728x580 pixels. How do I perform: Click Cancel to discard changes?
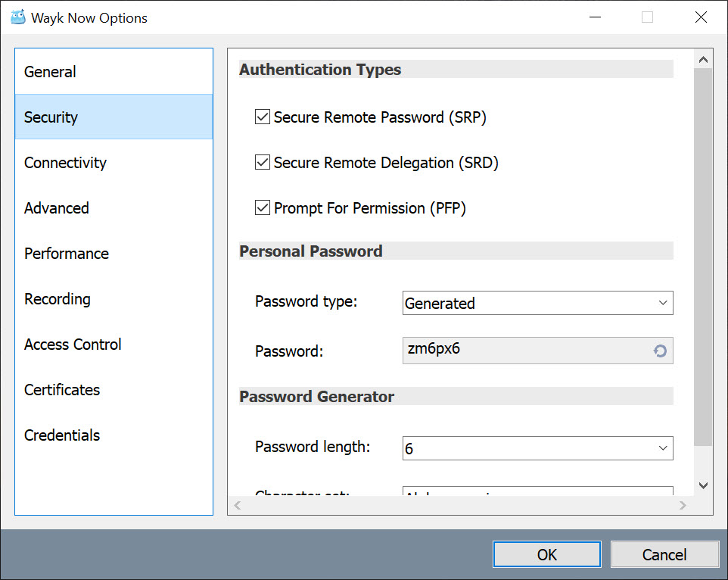tap(664, 554)
